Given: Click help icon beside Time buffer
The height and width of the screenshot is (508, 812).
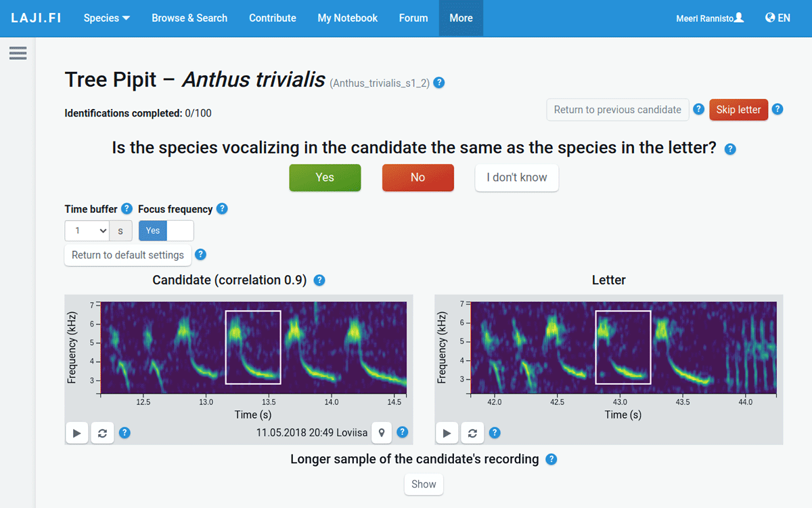Looking at the screenshot, I should coord(126,209).
